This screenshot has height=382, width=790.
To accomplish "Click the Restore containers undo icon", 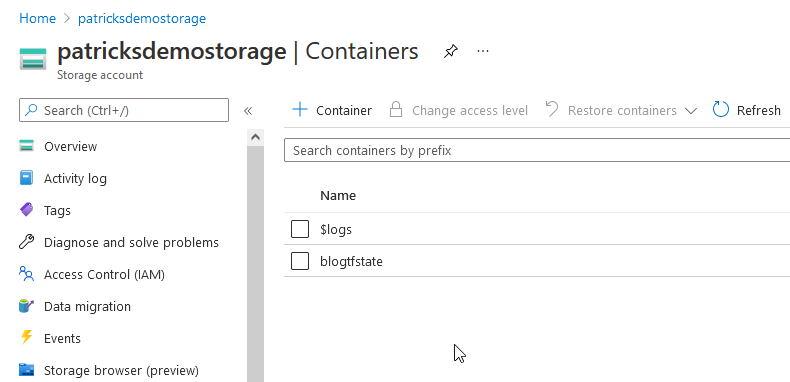I will tap(553, 109).
